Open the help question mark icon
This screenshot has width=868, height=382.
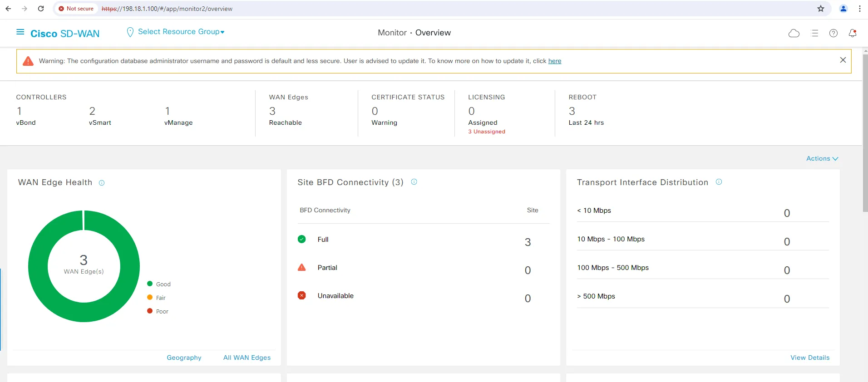[x=833, y=33]
